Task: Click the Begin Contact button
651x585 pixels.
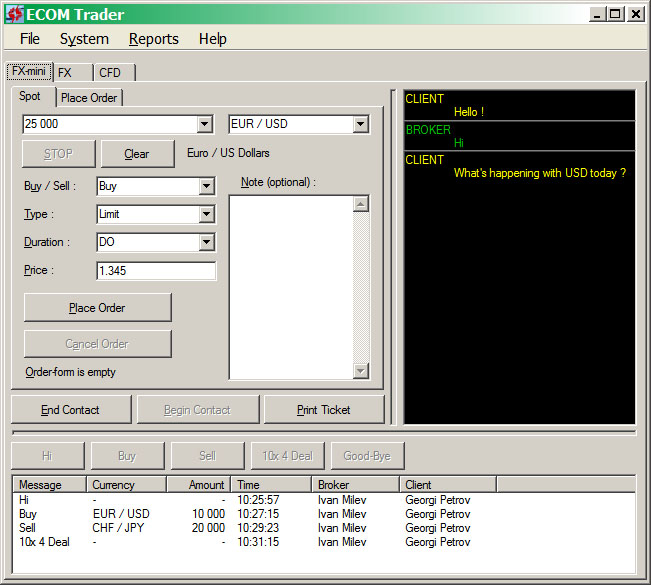Action: [198, 410]
